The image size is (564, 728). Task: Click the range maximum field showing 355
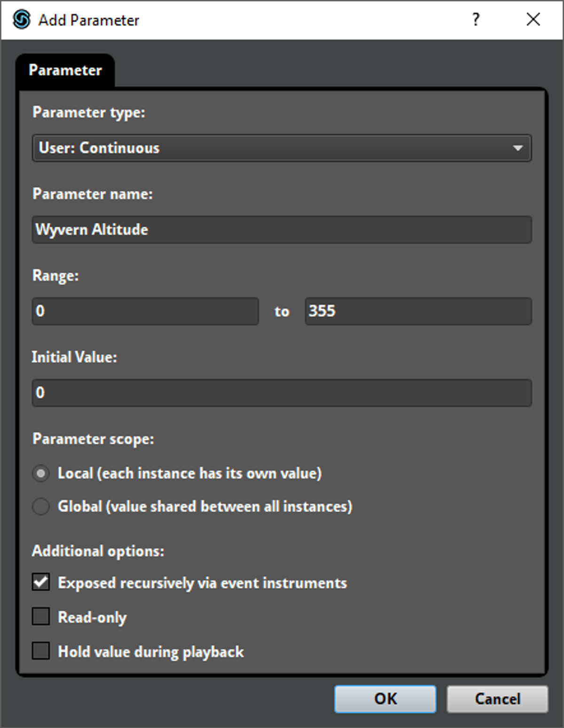click(x=418, y=311)
